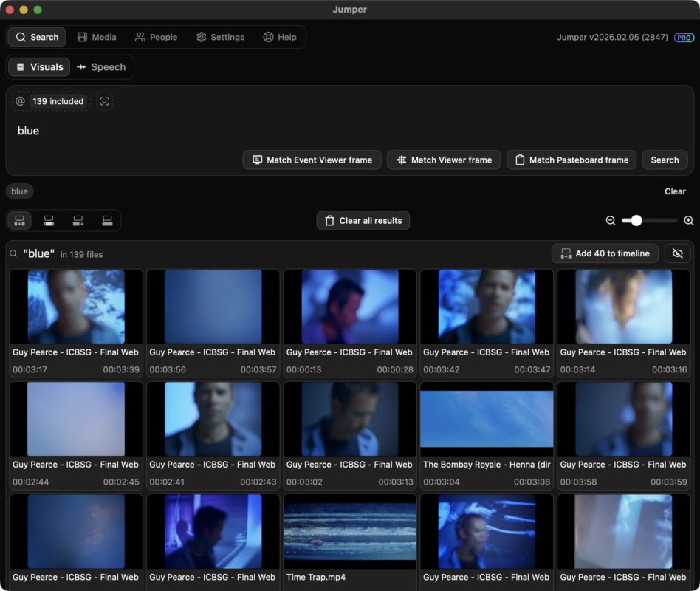
Task: Click the "in 139 files" results text
Action: pyautogui.click(x=82, y=255)
